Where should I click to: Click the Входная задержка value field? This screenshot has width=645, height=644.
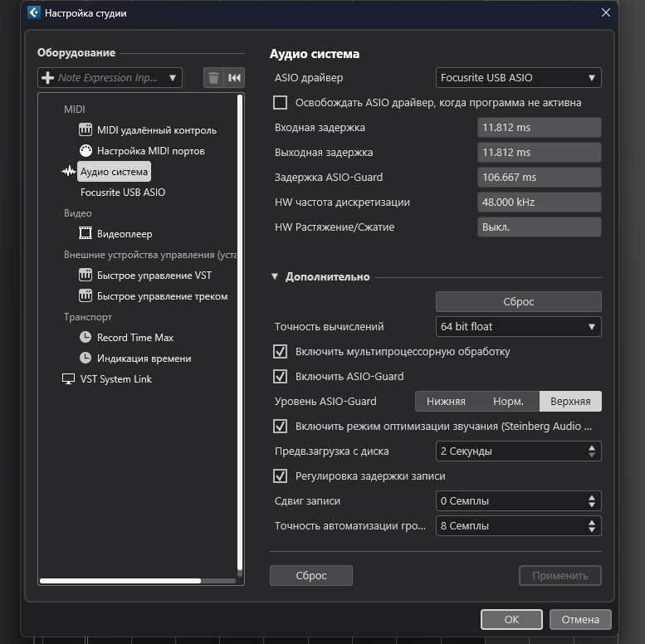540,128
